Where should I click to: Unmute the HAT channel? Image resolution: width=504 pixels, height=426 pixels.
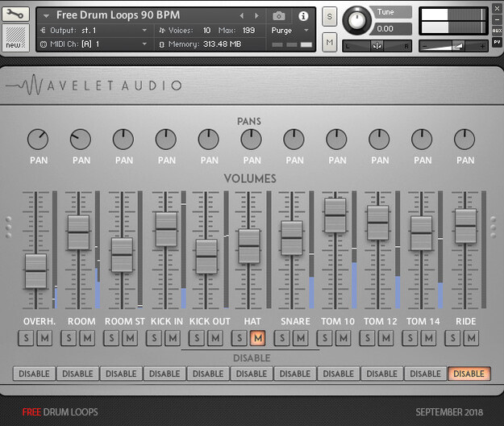258,338
